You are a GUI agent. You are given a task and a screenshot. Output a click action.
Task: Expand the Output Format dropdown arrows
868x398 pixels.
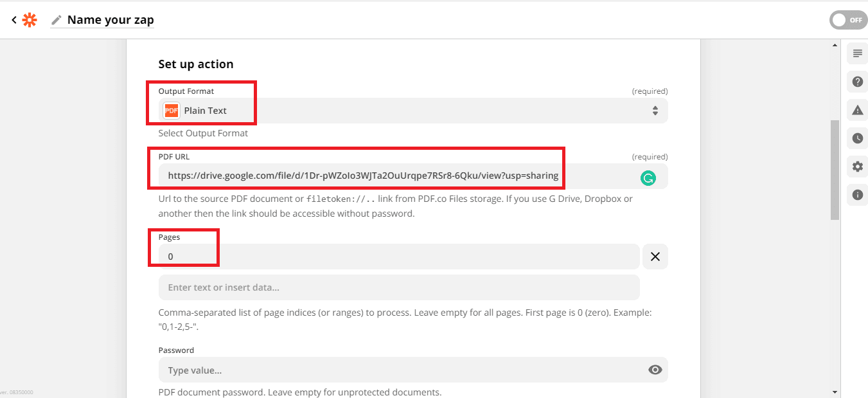tap(655, 111)
